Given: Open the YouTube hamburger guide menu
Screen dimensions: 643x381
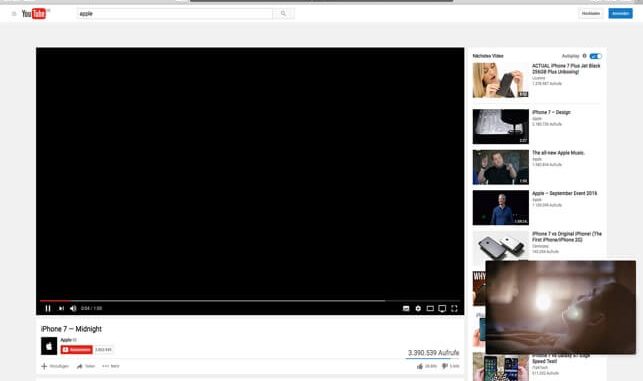Looking at the screenshot, I should [x=14, y=14].
